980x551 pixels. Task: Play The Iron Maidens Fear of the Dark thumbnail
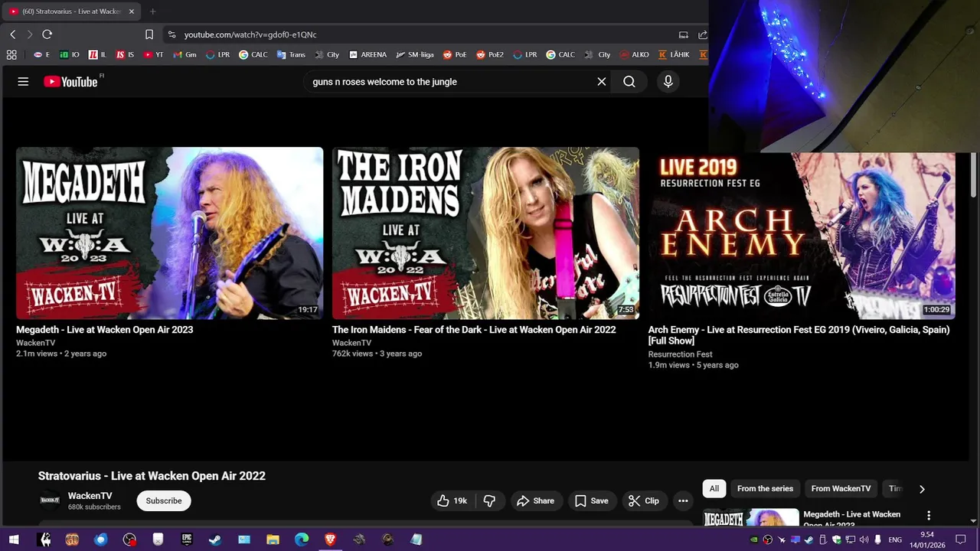[485, 233]
